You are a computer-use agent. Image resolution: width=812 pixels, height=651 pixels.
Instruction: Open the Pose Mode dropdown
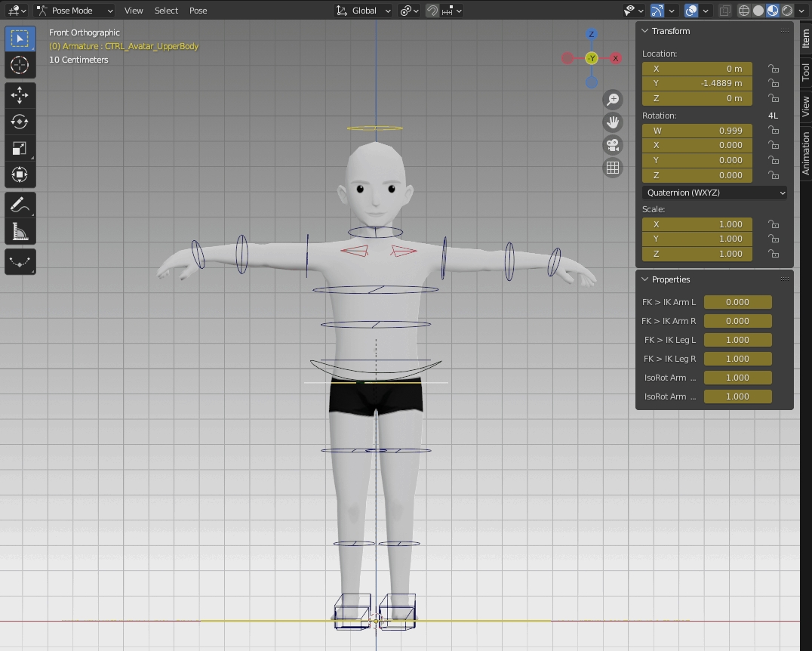75,11
